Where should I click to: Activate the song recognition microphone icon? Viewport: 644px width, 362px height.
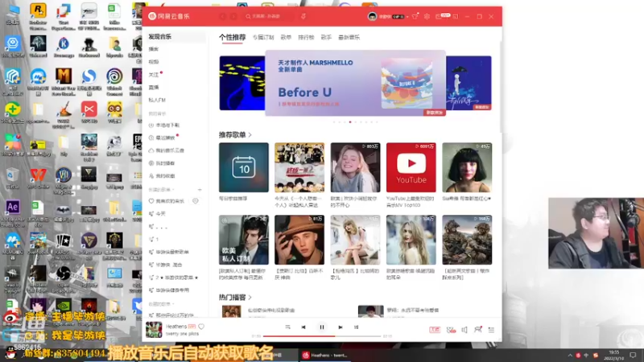tap(303, 16)
